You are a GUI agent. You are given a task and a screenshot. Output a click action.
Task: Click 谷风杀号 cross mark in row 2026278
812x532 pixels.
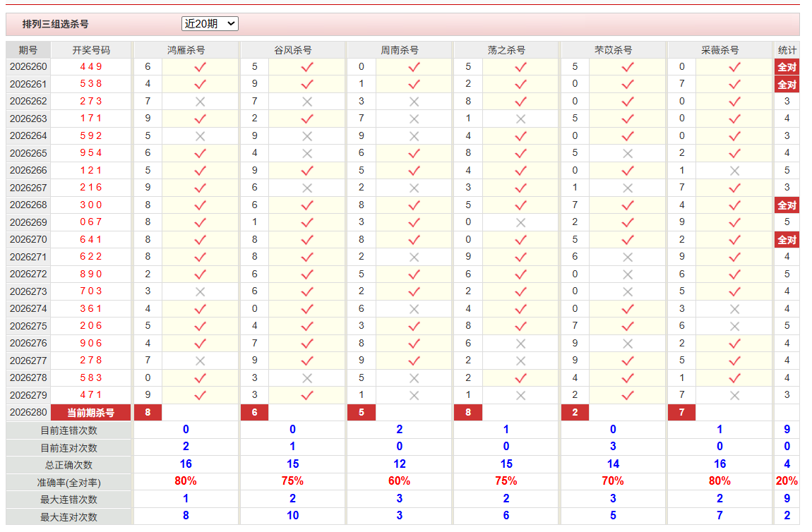click(x=307, y=377)
